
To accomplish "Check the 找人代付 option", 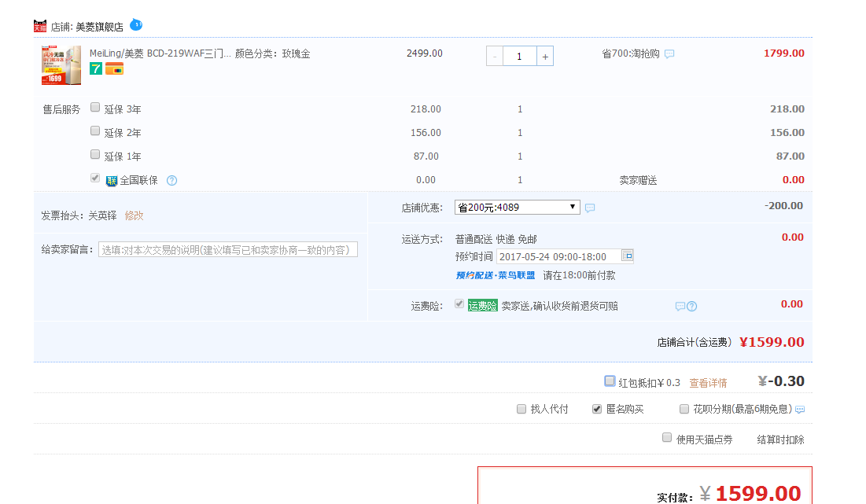I will pos(521,409).
